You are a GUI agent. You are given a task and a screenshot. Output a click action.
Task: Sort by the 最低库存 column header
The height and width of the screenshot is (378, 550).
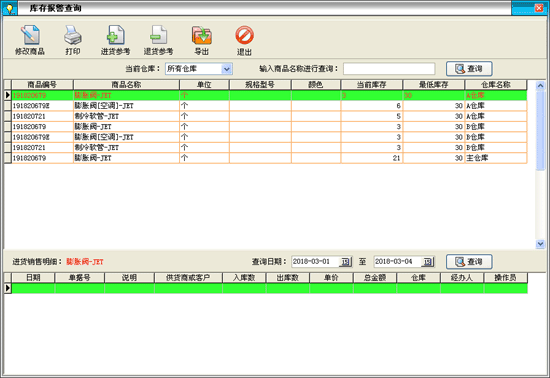click(x=434, y=85)
